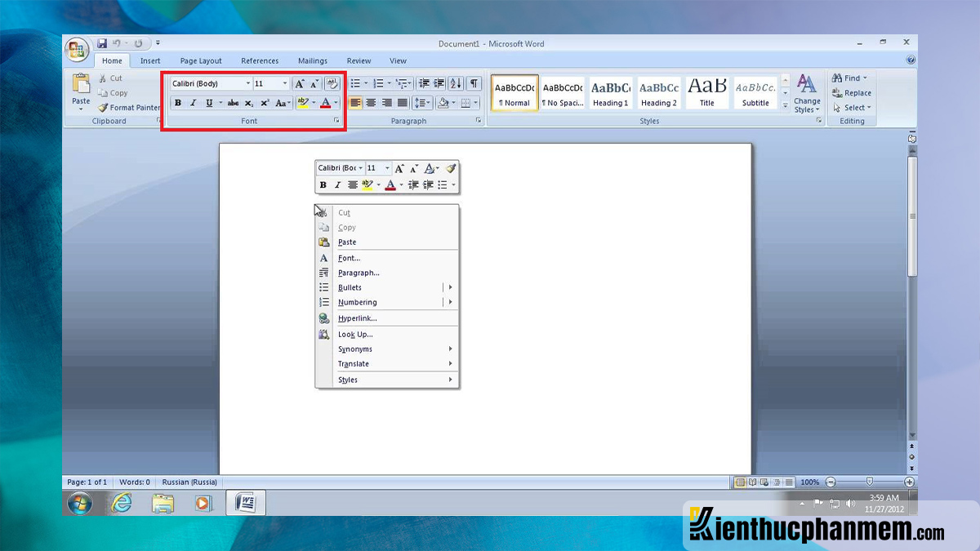980x551 pixels.
Task: Toggle Italic in the ribbon Font group
Action: [193, 103]
